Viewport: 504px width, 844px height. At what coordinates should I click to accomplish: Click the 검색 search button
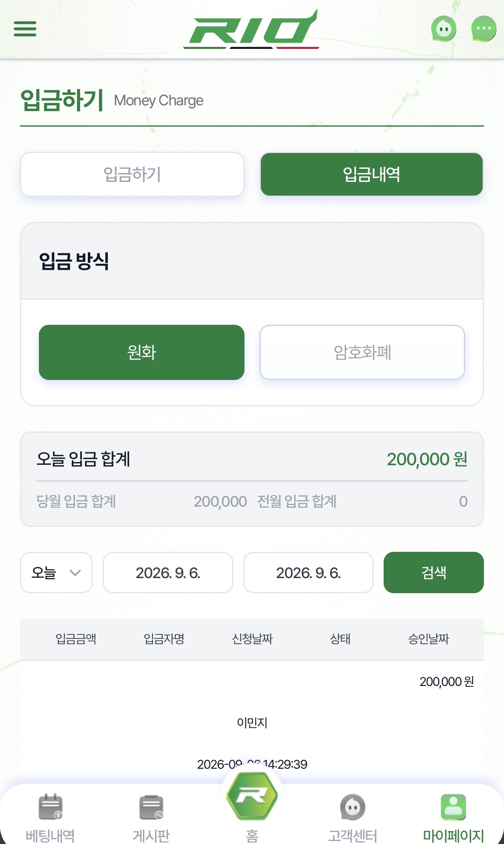[x=434, y=572]
